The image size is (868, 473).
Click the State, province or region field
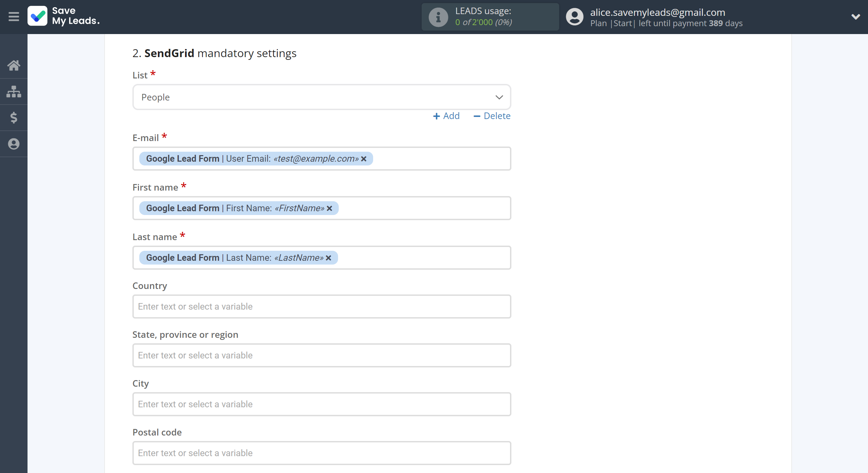322,355
